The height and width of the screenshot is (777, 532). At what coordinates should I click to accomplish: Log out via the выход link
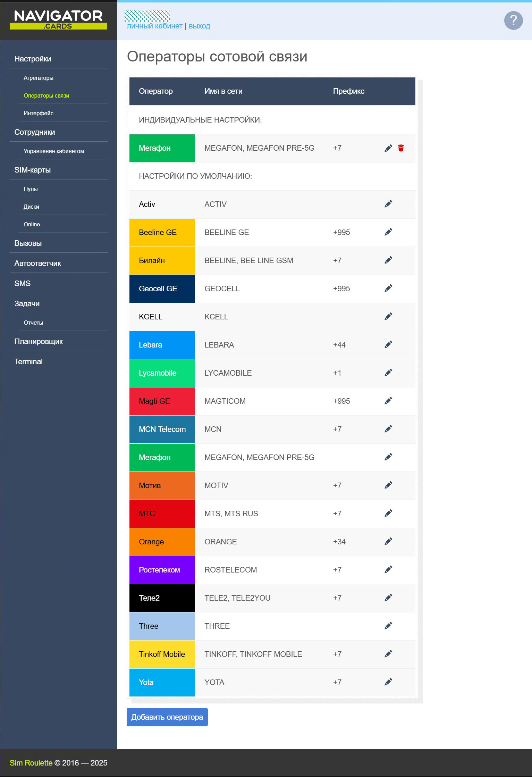tap(199, 26)
